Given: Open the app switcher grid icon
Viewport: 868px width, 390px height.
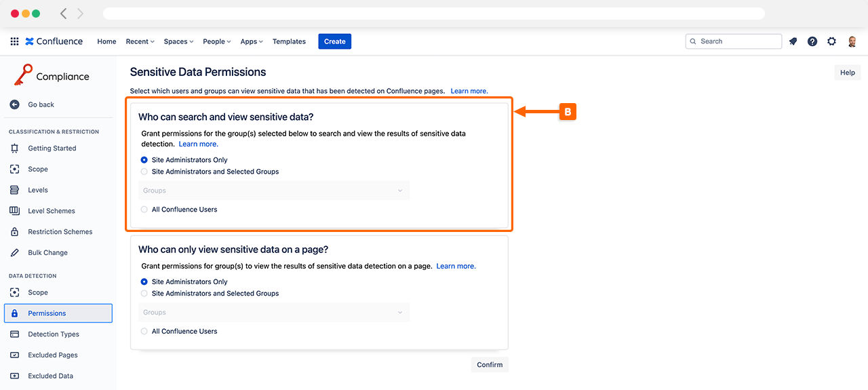Looking at the screenshot, I should point(14,41).
